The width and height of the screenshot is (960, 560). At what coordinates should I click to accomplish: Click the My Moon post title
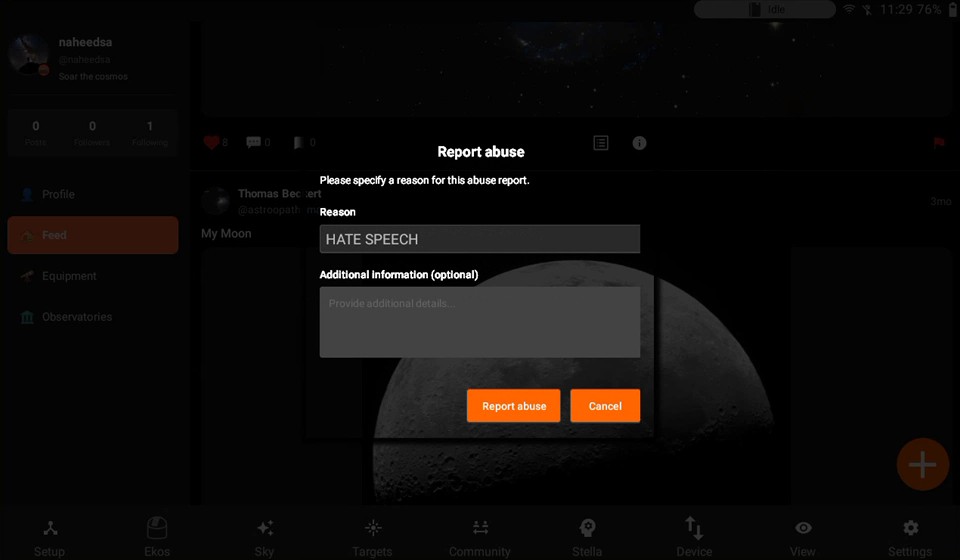[x=226, y=233]
